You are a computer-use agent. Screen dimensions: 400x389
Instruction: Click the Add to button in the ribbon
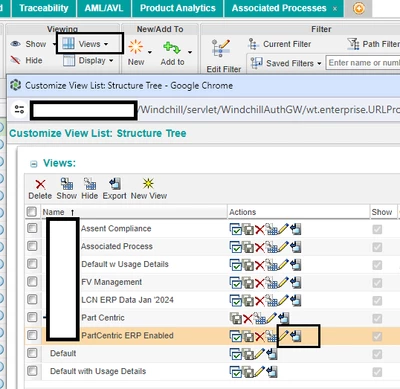coord(172,53)
